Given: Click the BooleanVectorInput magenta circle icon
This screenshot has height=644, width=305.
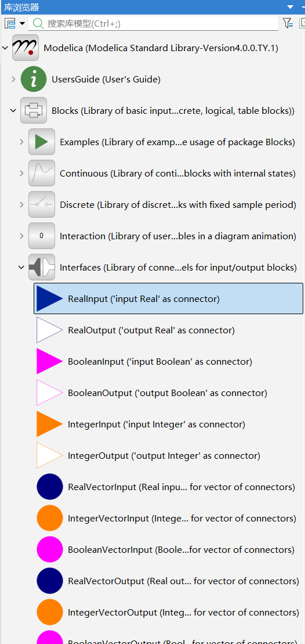Looking at the screenshot, I should [x=50, y=549].
